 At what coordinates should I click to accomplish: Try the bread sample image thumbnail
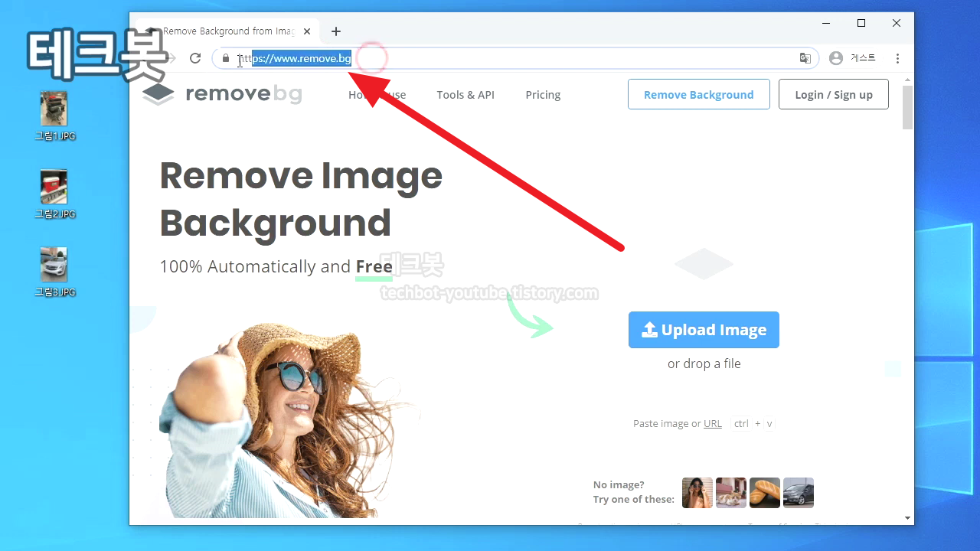[765, 493]
